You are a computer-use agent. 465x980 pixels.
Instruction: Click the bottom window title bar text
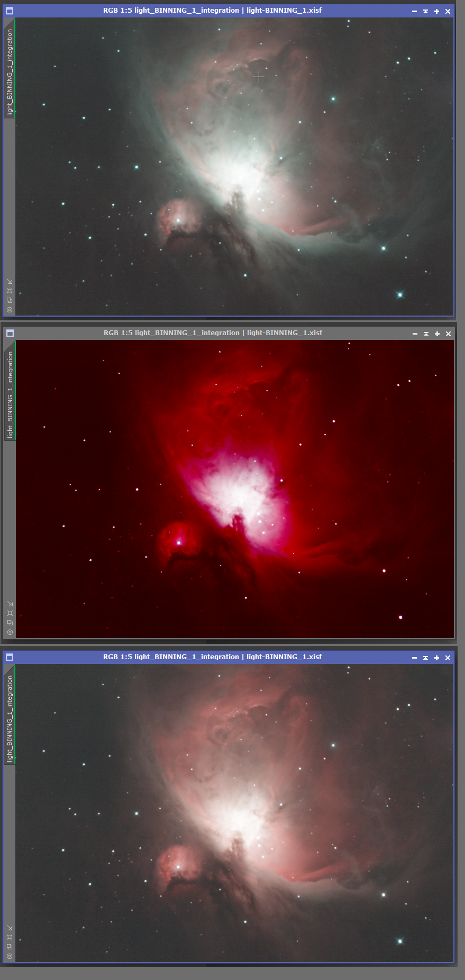tap(212, 657)
